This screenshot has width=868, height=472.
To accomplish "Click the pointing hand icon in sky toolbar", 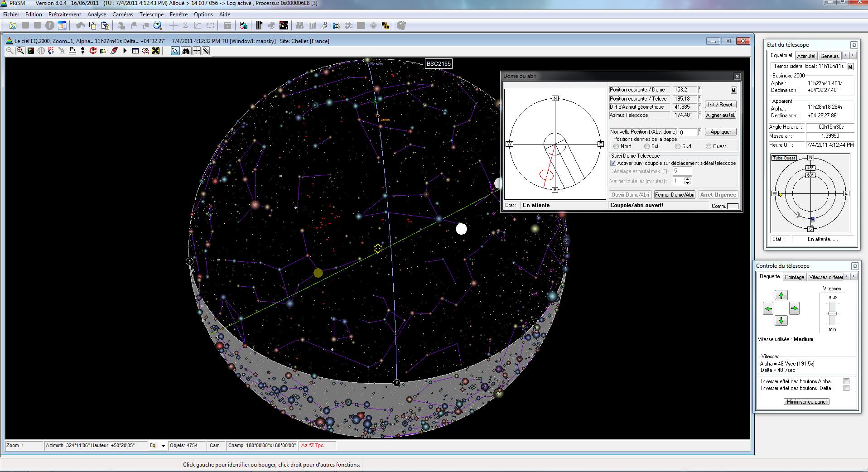I will point(103,51).
